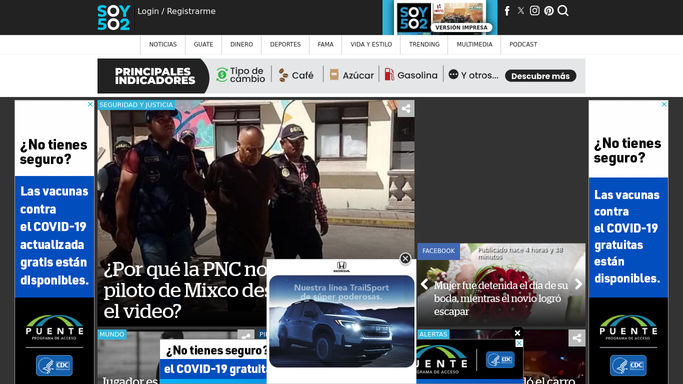Screen dimensions: 683x384
Task: Open the Noticias menu item
Action: point(163,44)
